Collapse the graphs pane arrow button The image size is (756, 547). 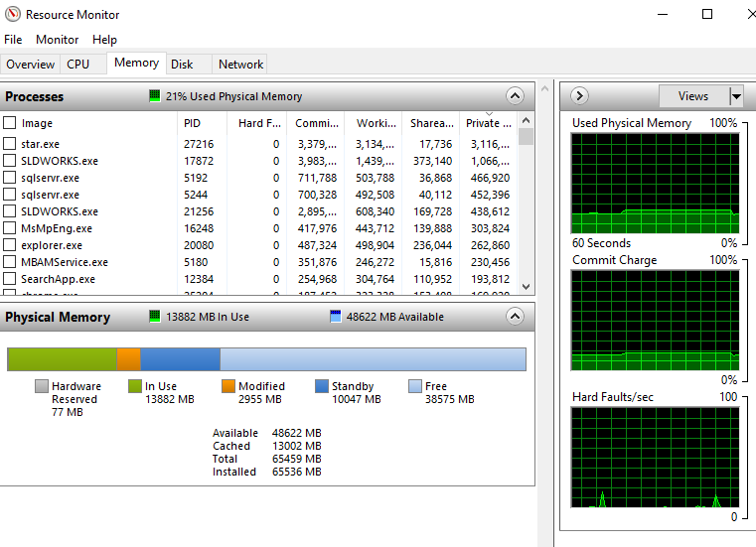(x=579, y=96)
